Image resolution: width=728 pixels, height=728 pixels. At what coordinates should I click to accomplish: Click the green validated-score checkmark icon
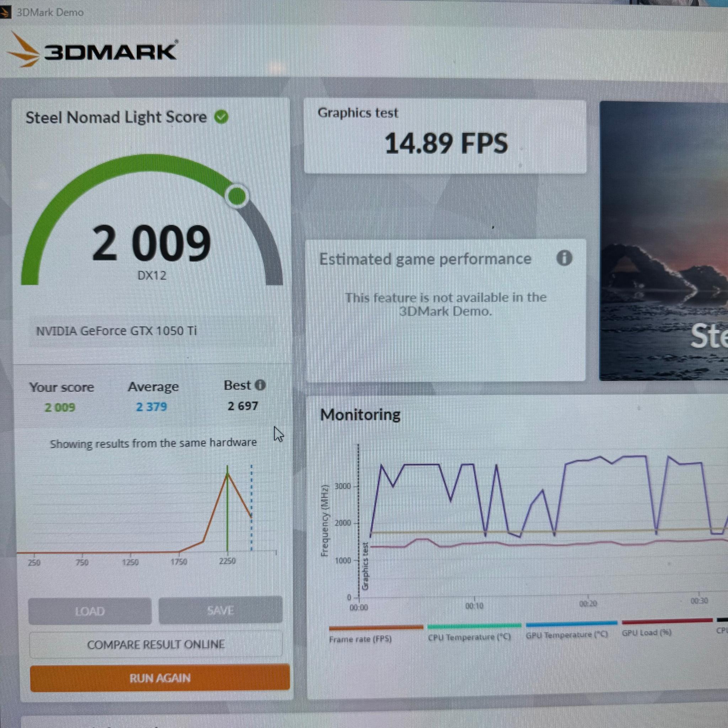coord(221,117)
